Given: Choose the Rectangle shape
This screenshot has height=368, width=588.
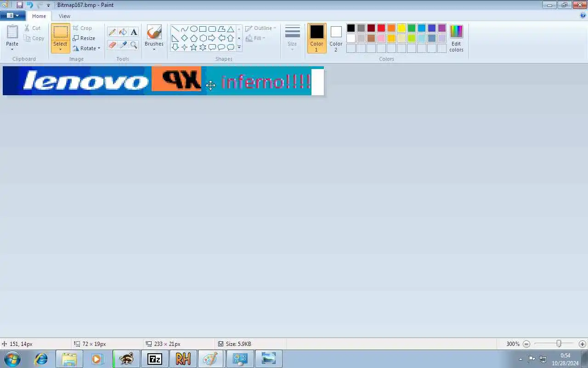Looking at the screenshot, I should coord(203,29).
